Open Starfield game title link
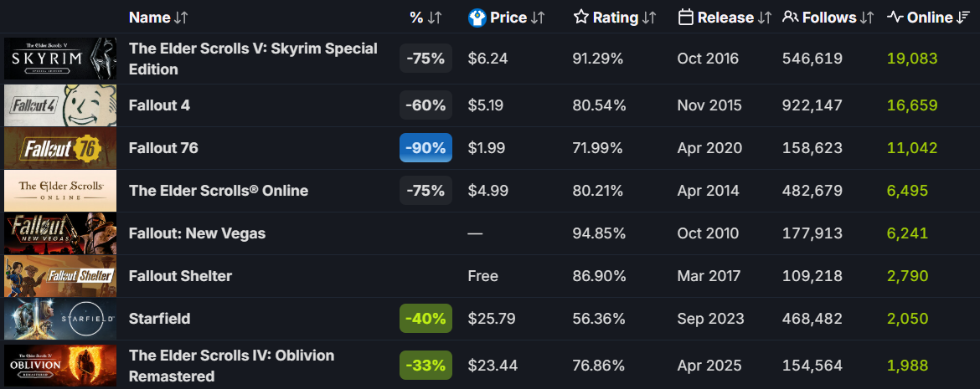980x389 pixels. (x=159, y=319)
